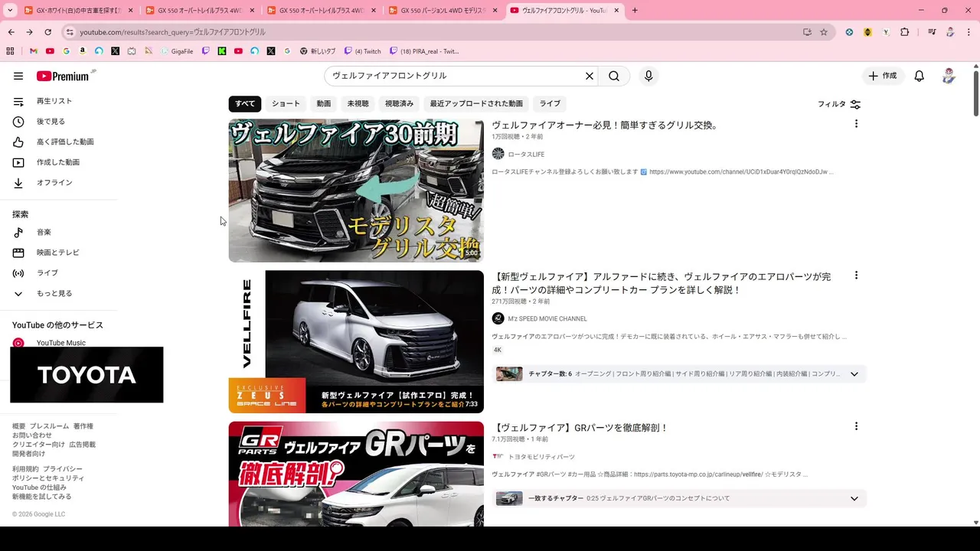Open more options for GRパーツ video
This screenshot has width=980, height=551.
[856, 426]
